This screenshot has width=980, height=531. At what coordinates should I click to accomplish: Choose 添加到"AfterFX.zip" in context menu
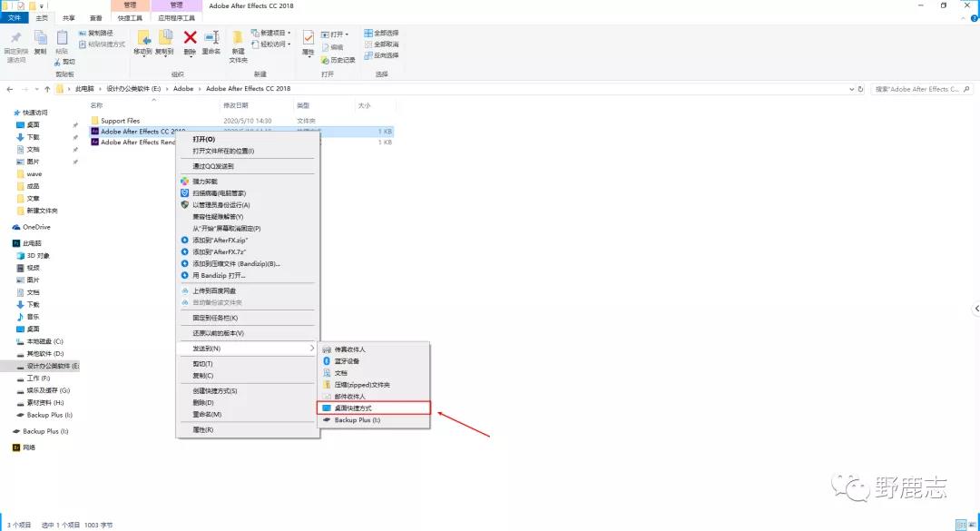(x=220, y=241)
